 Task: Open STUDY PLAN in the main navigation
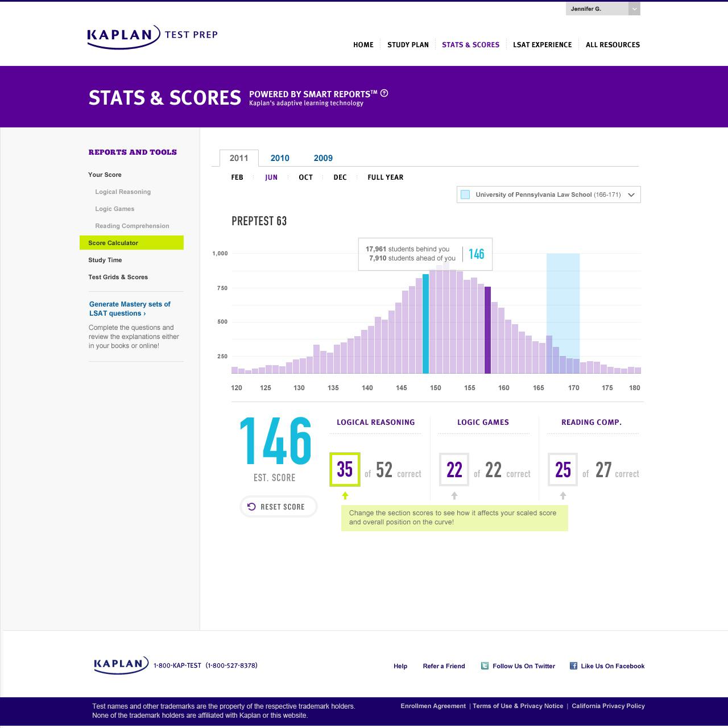408,44
